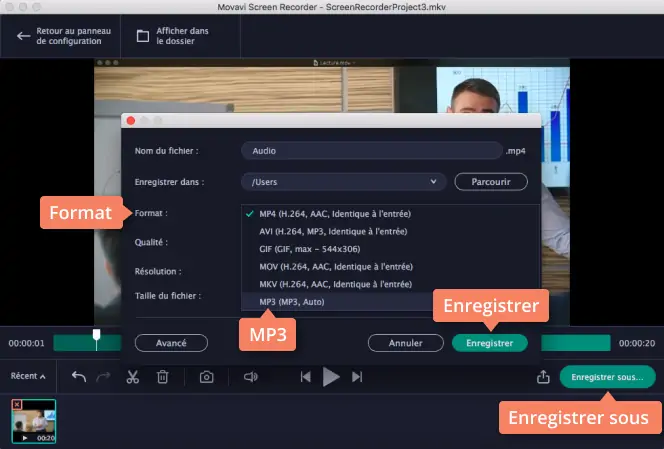
Task: Click the share/export upload icon
Action: [543, 377]
